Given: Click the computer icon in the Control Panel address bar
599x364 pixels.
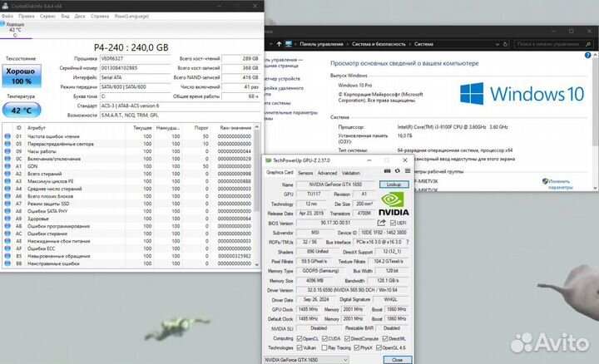Looking at the screenshot, I should [289, 44].
